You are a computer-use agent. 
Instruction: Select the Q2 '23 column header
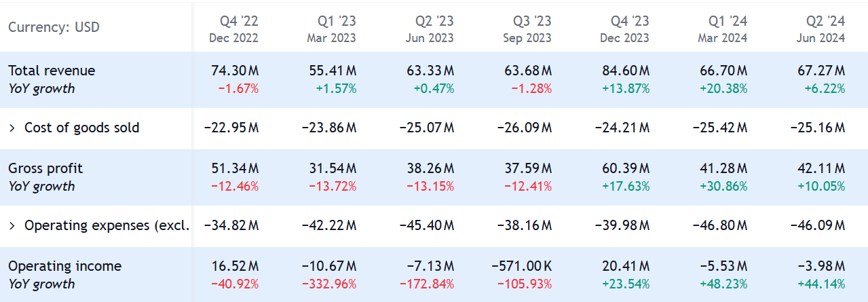430,29
